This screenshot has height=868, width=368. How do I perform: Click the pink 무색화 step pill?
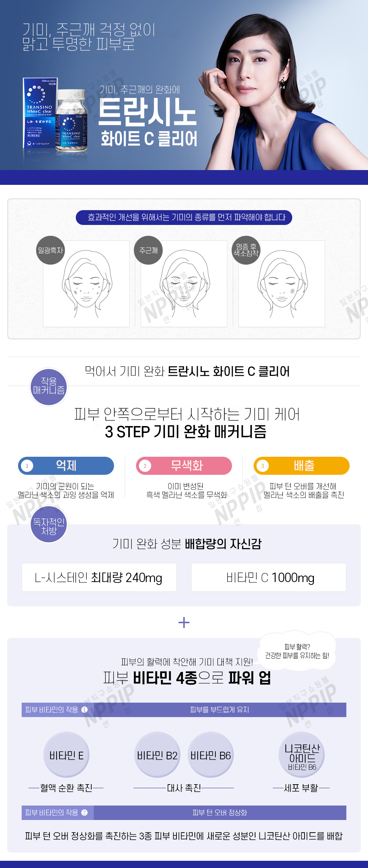click(x=184, y=466)
